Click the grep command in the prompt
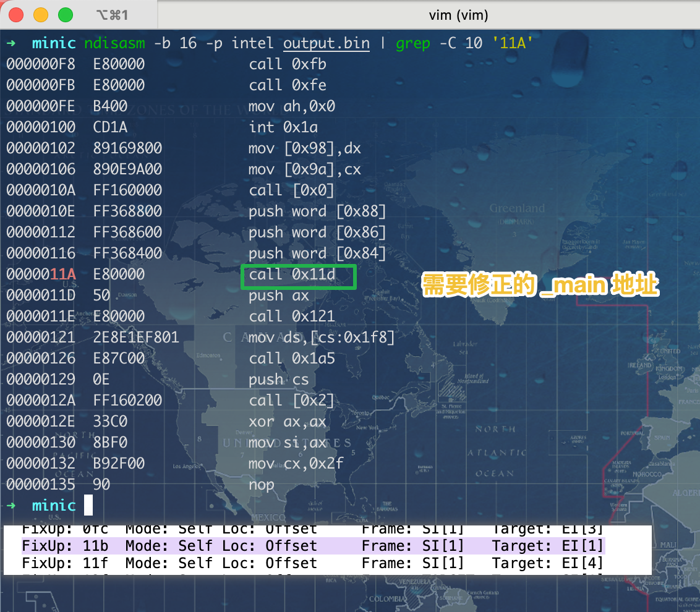The image size is (700, 612). [412, 43]
